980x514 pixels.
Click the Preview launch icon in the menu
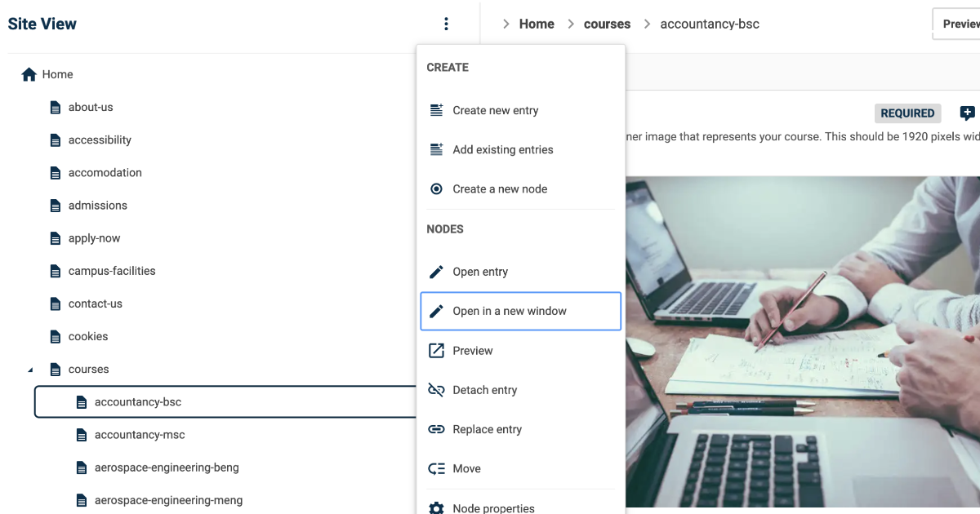tap(435, 350)
